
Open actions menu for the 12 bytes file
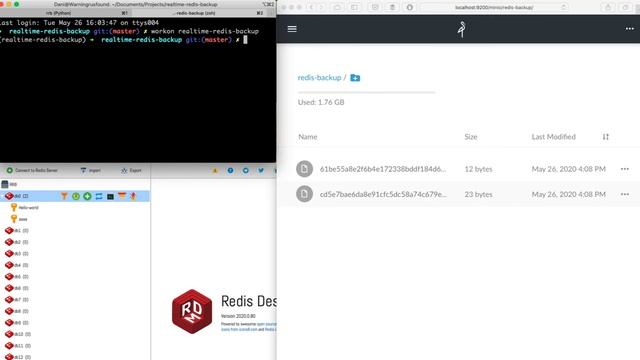[624, 169]
